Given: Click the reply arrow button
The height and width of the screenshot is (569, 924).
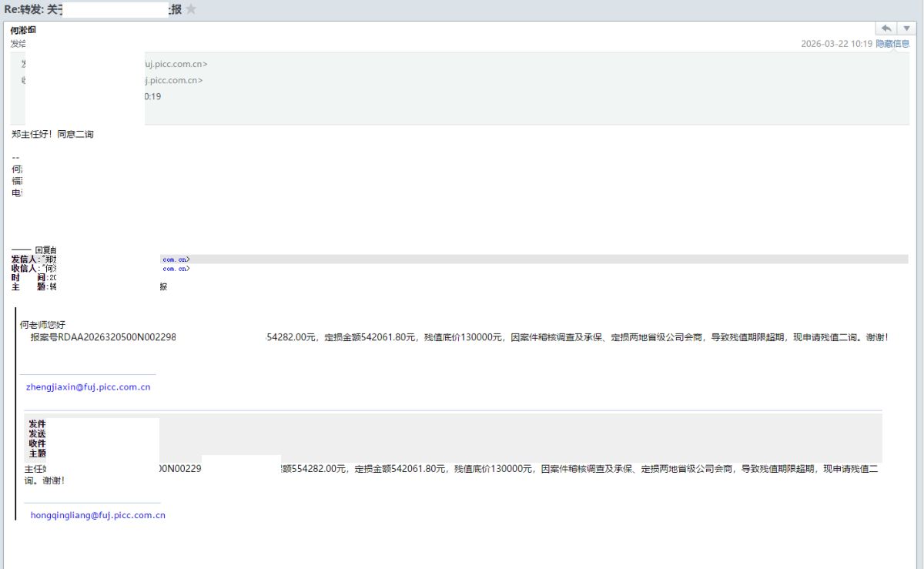Looking at the screenshot, I should pyautogui.click(x=885, y=28).
